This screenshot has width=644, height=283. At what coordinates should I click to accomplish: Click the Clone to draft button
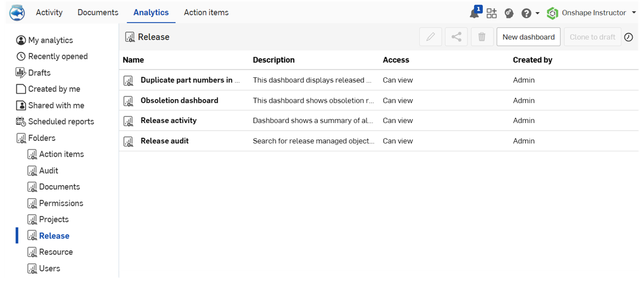pos(593,37)
